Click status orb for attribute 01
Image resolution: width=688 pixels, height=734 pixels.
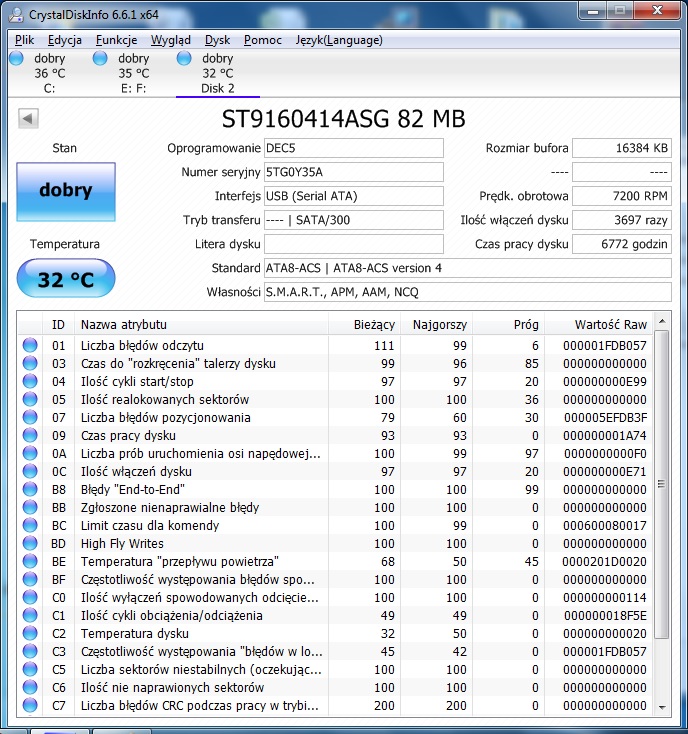pos(30,345)
